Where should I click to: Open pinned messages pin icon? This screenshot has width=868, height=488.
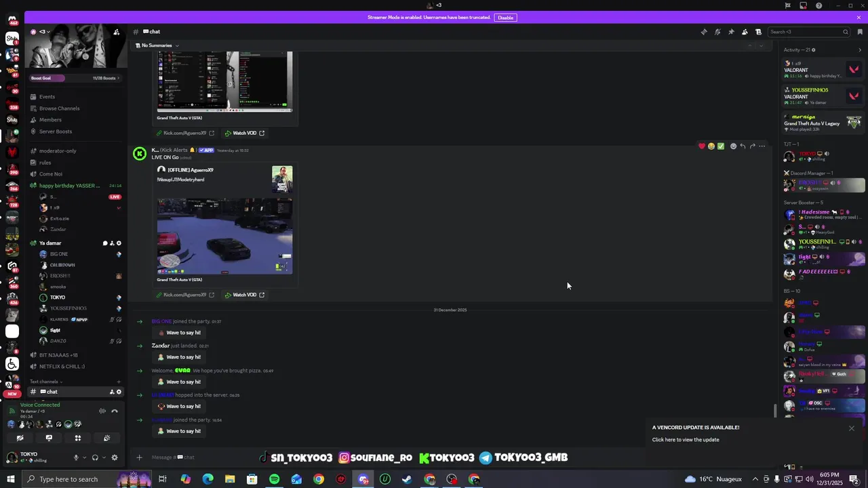(x=731, y=32)
